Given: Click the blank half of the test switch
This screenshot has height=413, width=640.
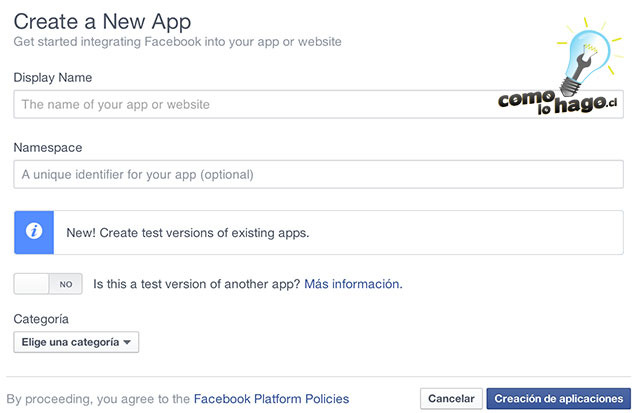Looking at the screenshot, I should tap(31, 284).
